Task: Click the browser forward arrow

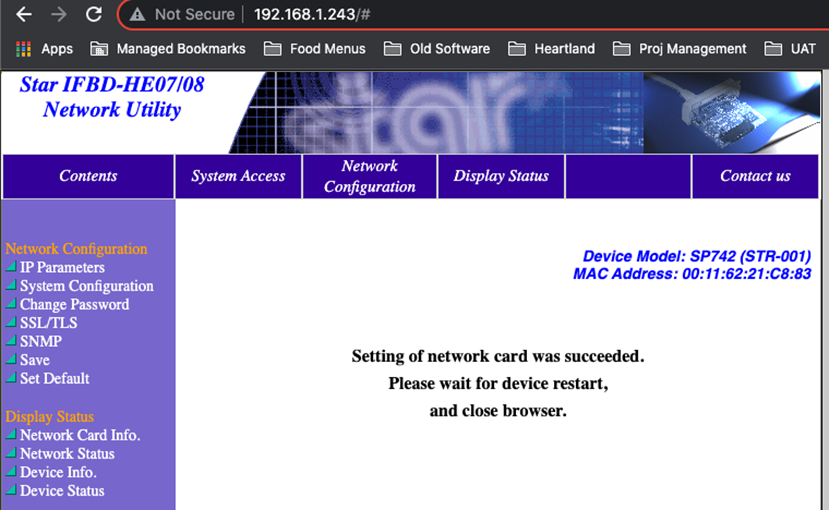Action: tap(59, 14)
